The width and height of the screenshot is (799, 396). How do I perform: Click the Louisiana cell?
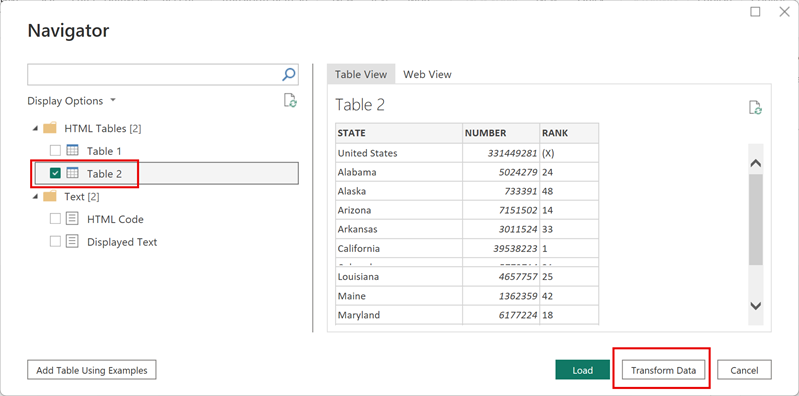(399, 277)
